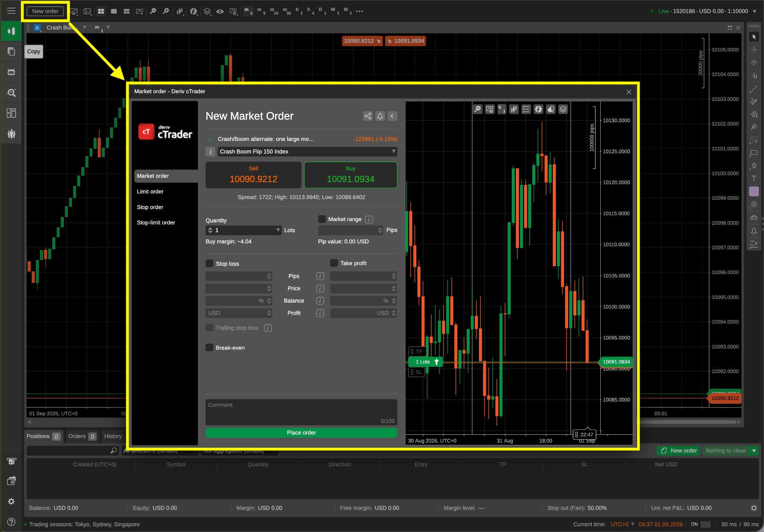The width and height of the screenshot is (764, 532).
Task: Collapse order chart with arrow icon
Action: 392,116
